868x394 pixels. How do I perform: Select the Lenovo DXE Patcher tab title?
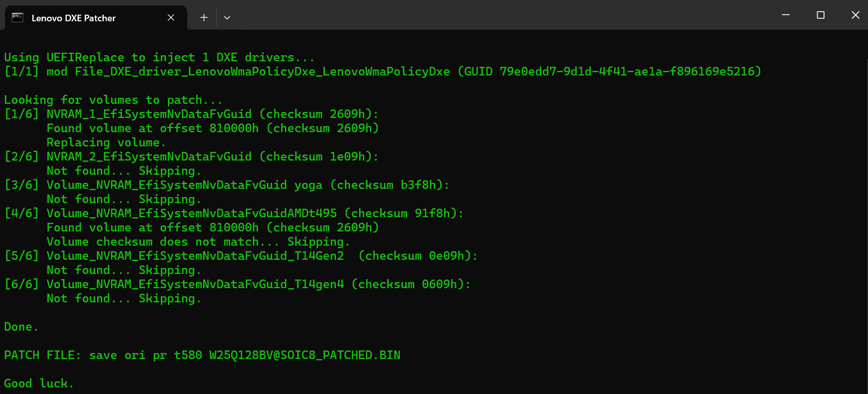(x=73, y=18)
